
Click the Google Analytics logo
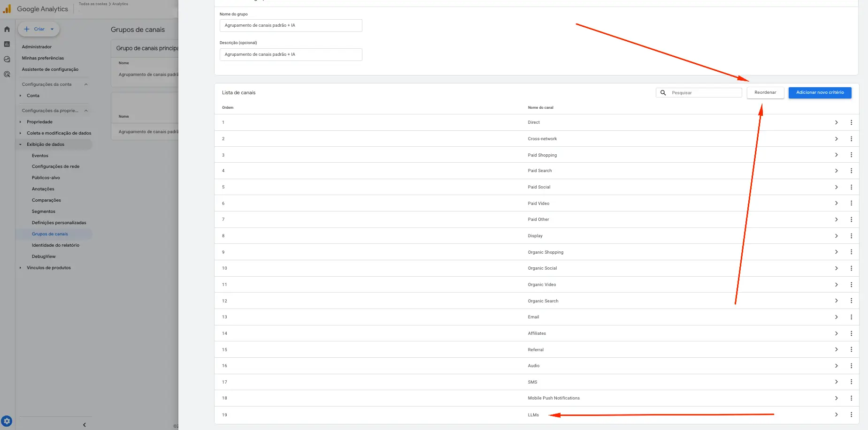[7, 9]
